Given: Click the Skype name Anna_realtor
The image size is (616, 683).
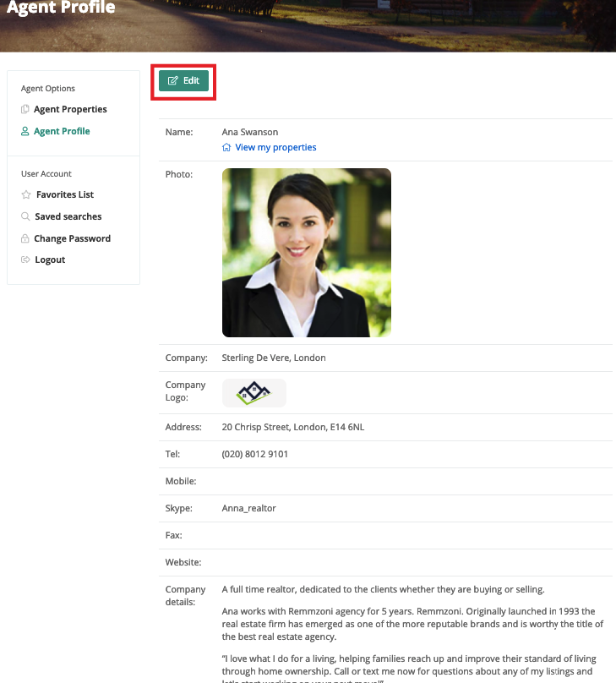Looking at the screenshot, I should point(248,509).
